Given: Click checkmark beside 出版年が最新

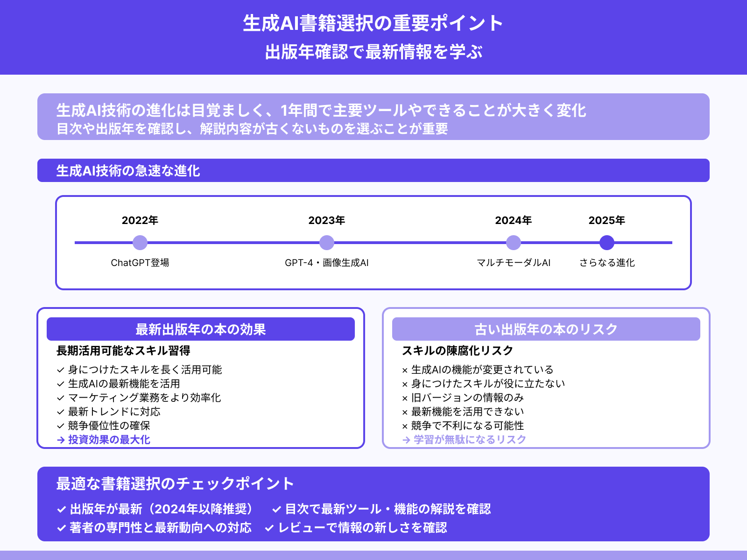Looking at the screenshot, I should click(61, 510).
